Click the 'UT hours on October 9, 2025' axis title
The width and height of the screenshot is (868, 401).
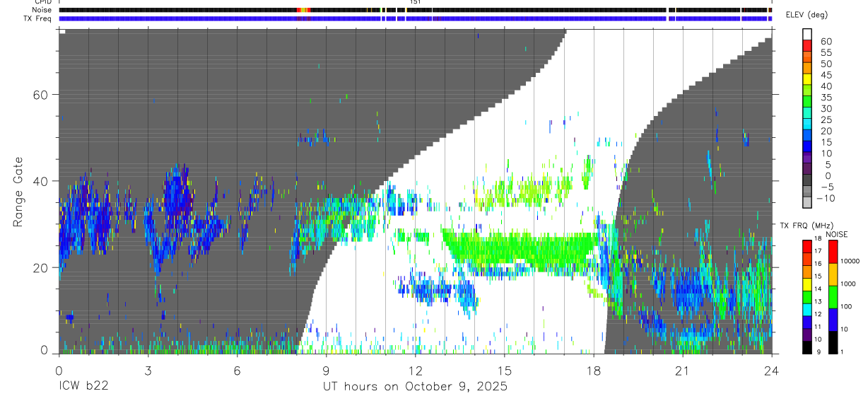tap(415, 387)
